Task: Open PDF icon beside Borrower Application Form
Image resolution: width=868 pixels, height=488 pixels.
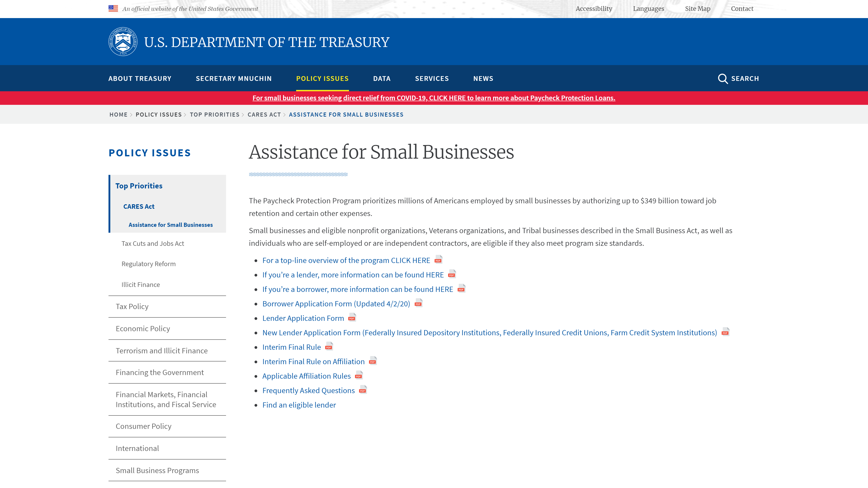Action: click(418, 303)
